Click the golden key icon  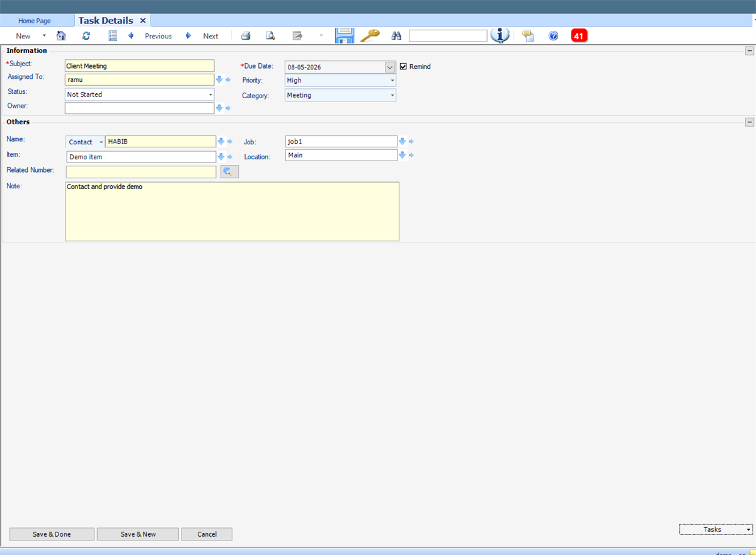pyautogui.click(x=370, y=36)
